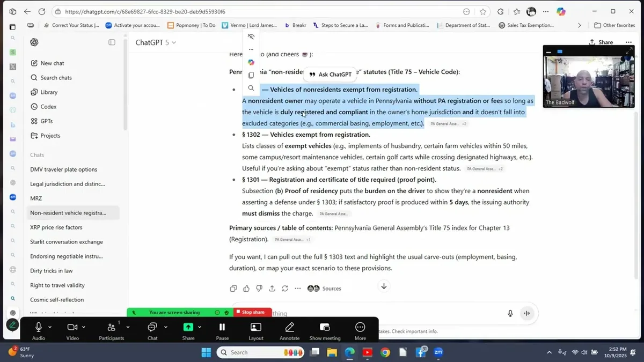
Task: Expand Zoom share options arrow
Action: (199, 327)
